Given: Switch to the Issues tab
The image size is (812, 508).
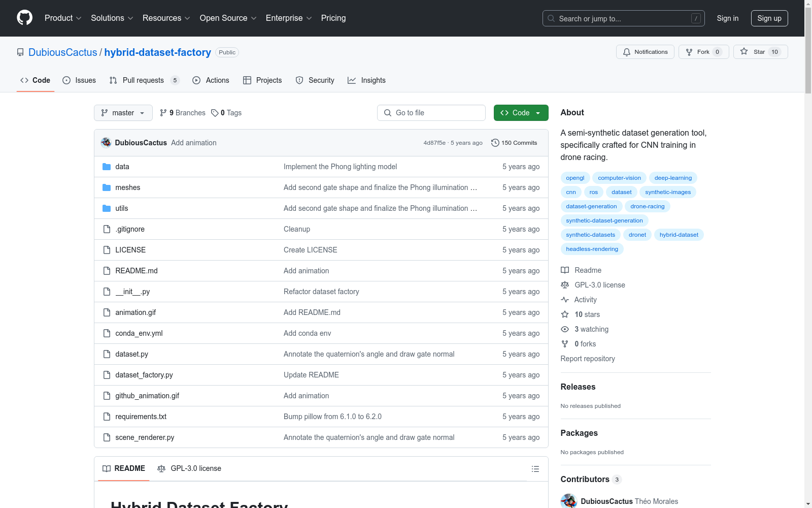Looking at the screenshot, I should [79, 80].
